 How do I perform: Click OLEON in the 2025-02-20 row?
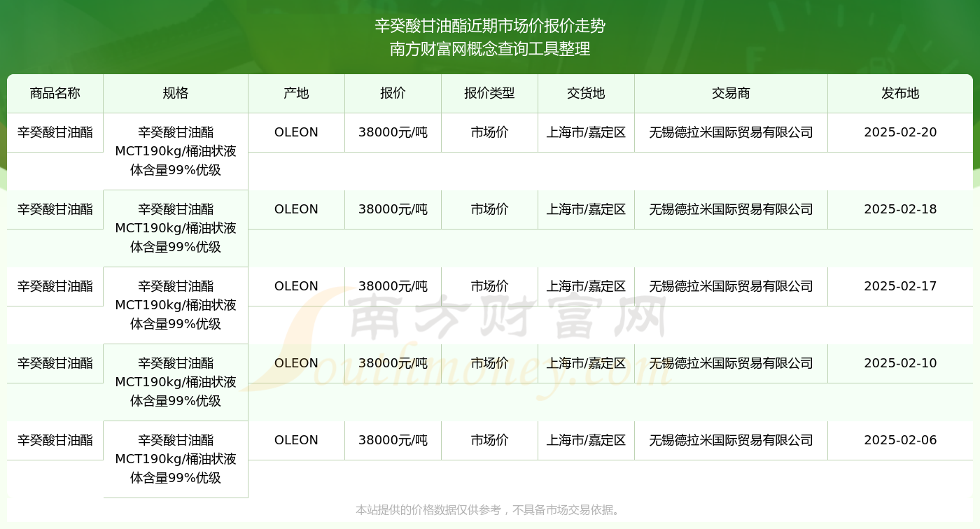coord(296,132)
